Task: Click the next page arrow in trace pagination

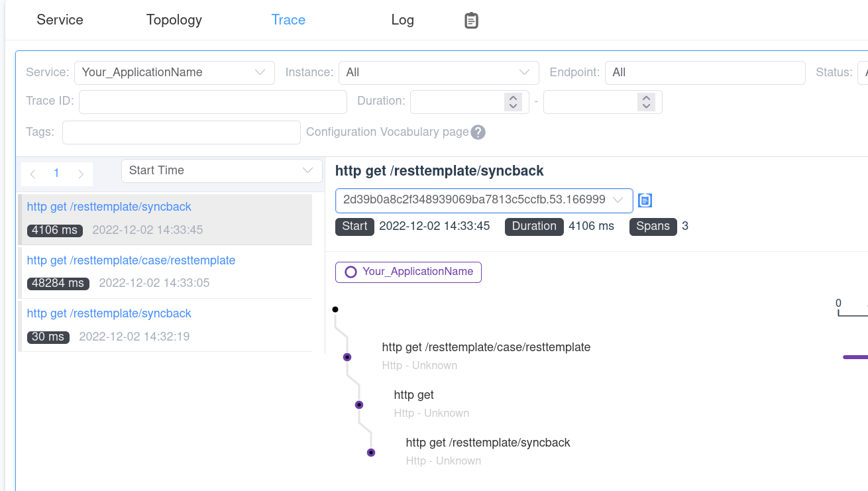Action: tap(81, 174)
